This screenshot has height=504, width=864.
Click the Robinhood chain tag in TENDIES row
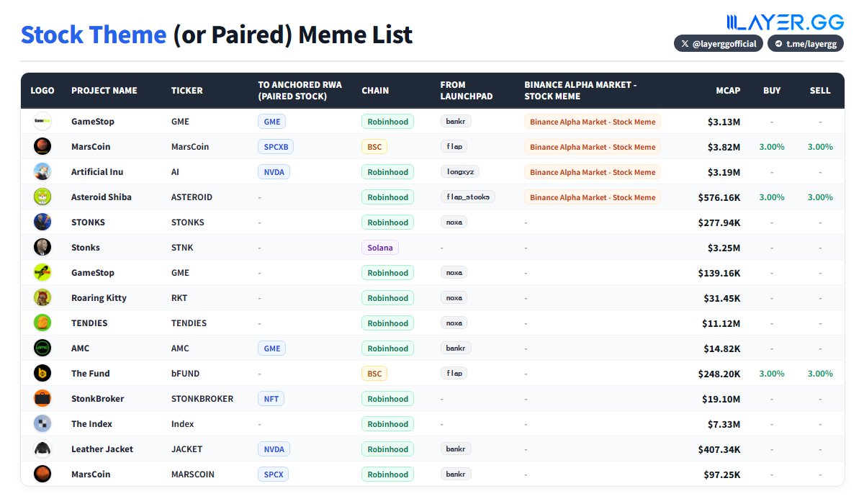pyautogui.click(x=387, y=323)
